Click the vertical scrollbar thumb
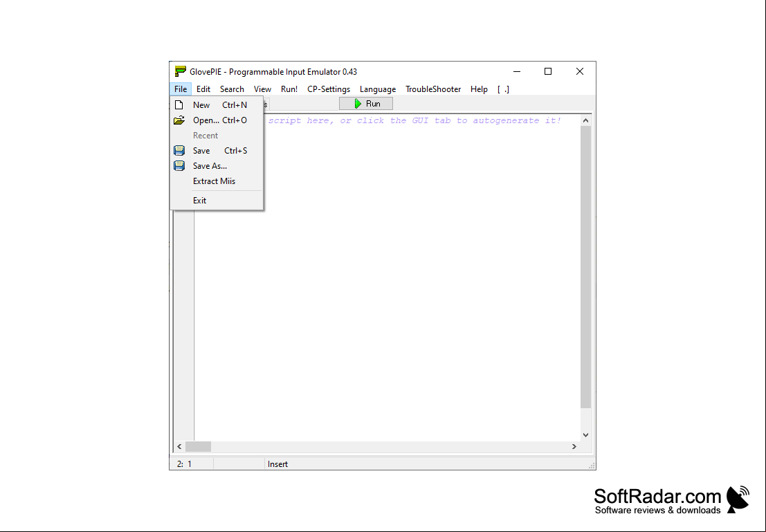Image resolution: width=766 pixels, height=532 pixels. (x=585, y=267)
